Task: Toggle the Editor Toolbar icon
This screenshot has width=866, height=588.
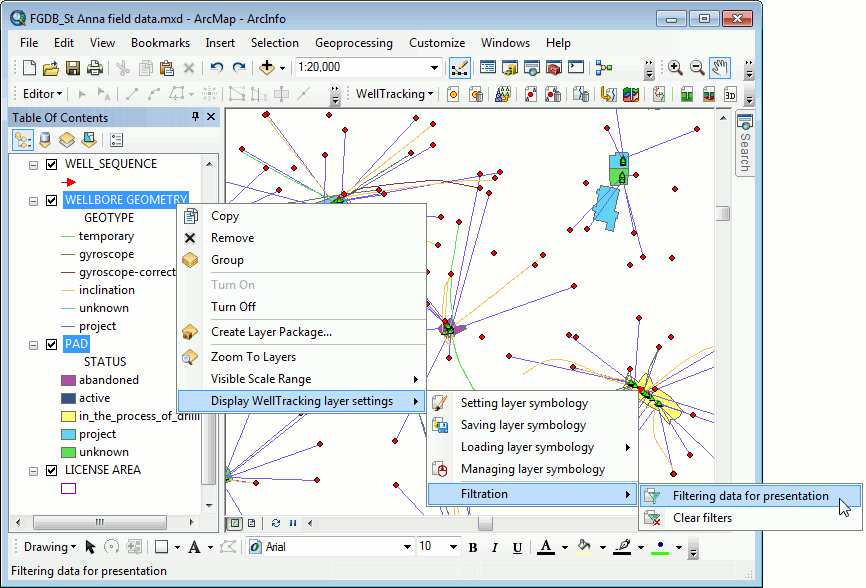Action: [460, 68]
